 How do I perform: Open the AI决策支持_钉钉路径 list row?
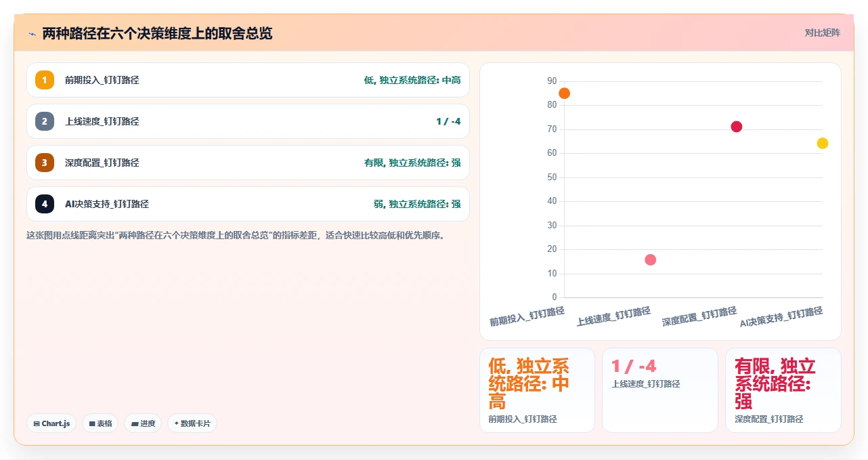tap(248, 204)
